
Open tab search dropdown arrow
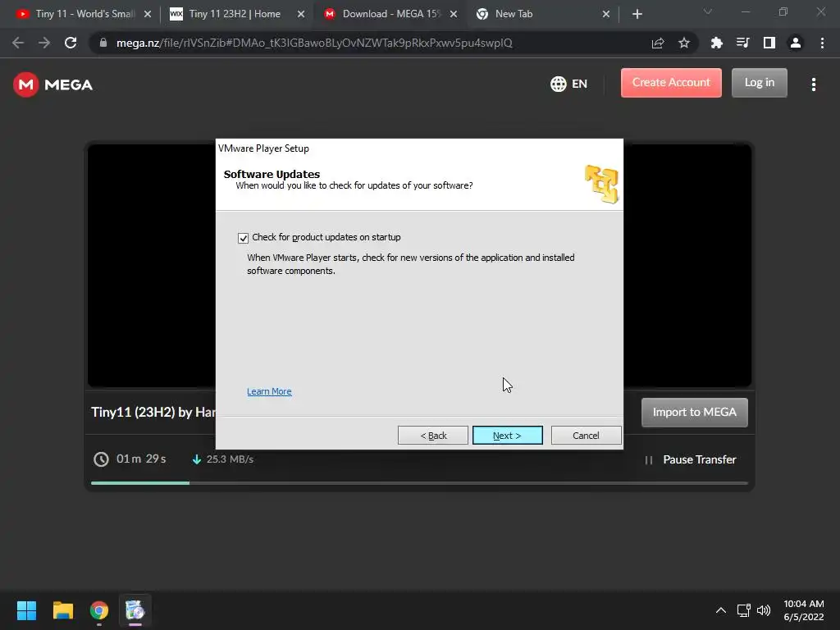708,11
